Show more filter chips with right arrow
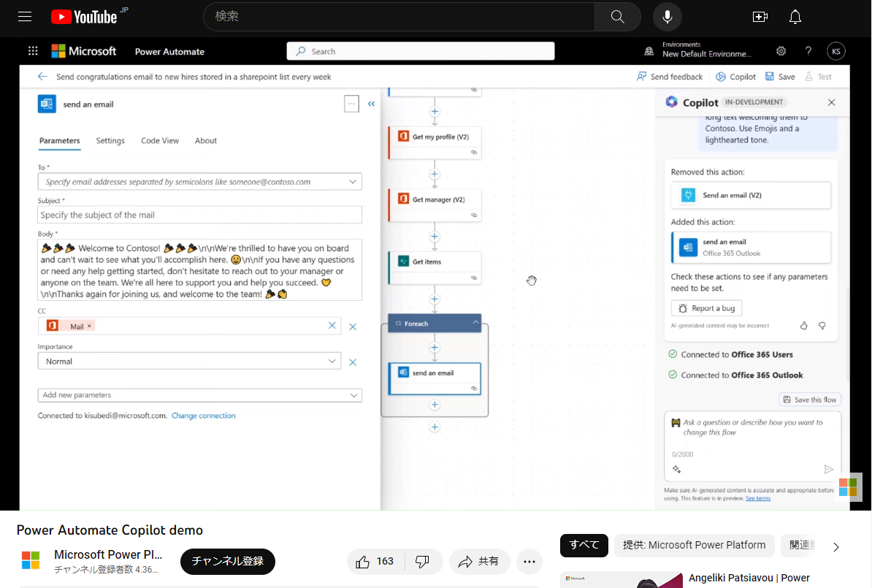Image resolution: width=872 pixels, height=588 pixels. 836,547
